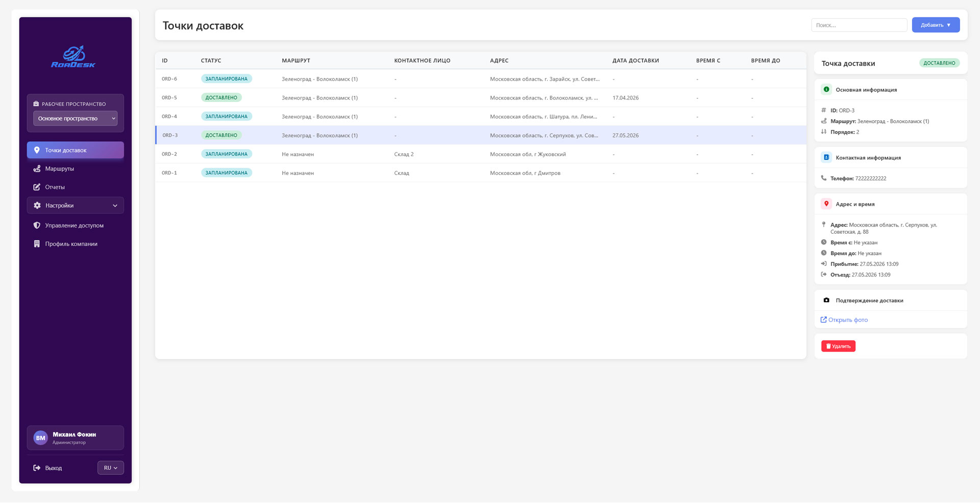
Task: Click the АДРЕС column header
Action: 499,61
